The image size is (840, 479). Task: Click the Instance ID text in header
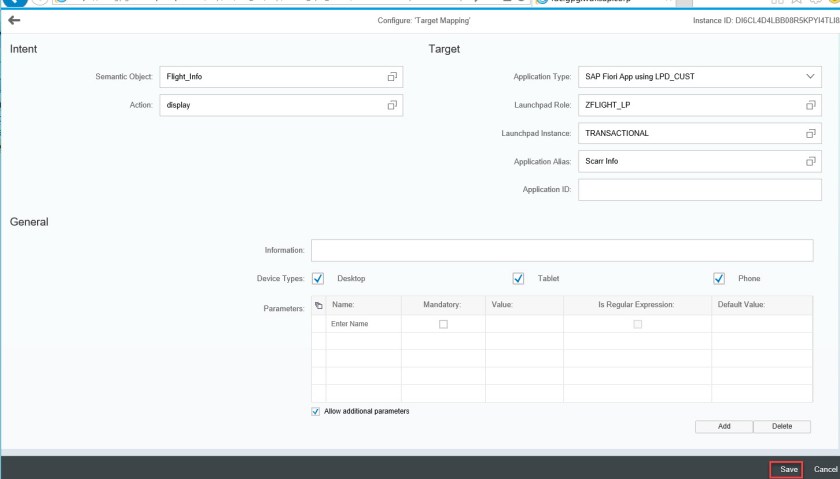point(766,20)
